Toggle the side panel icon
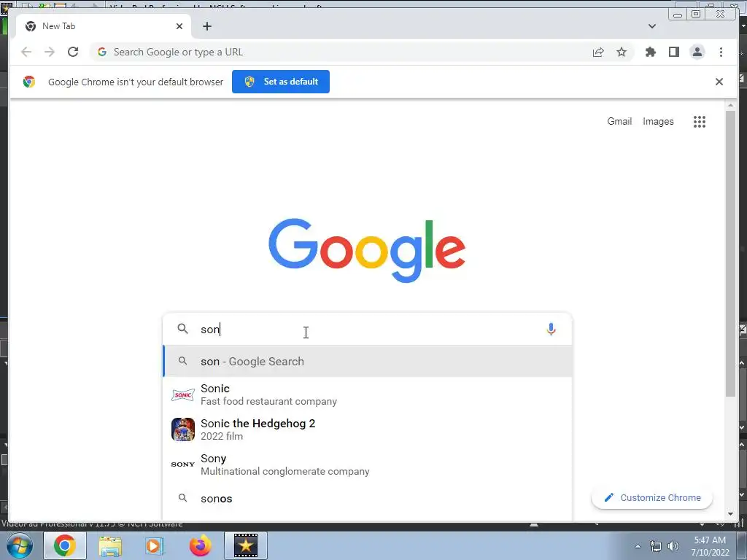 [673, 52]
